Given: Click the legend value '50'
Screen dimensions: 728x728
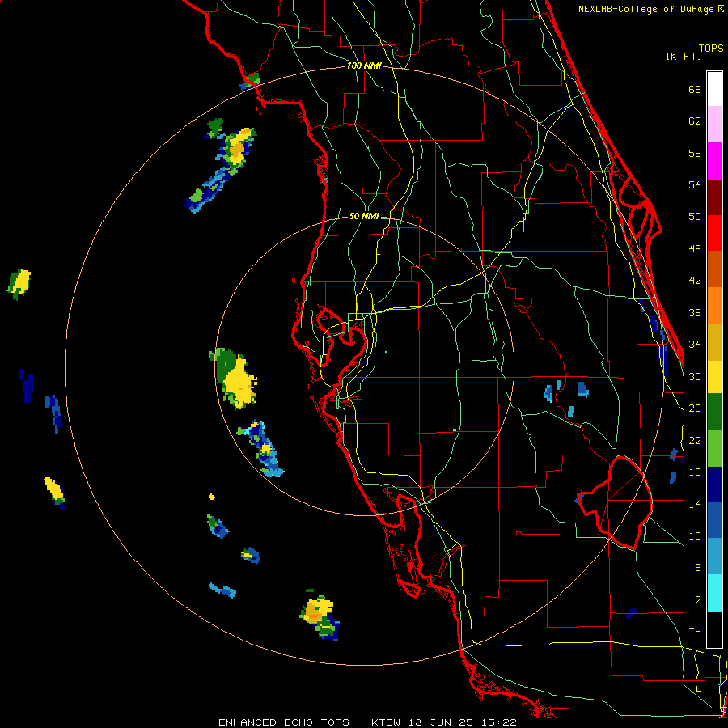Looking at the screenshot, I should 695,217.
